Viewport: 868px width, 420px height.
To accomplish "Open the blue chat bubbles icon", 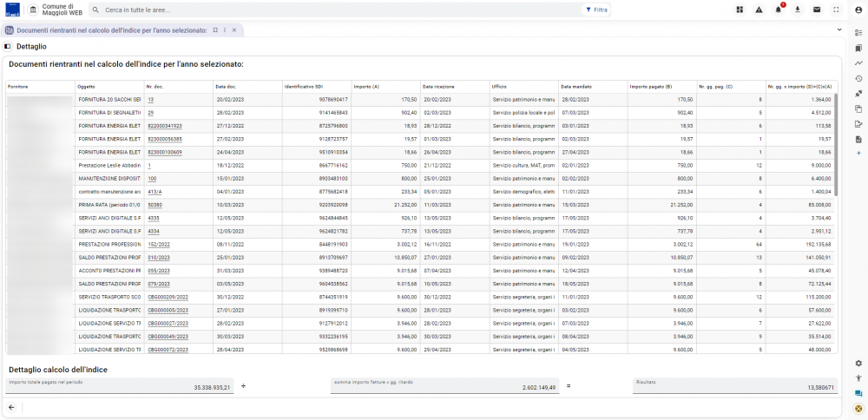I will pos(858,393).
